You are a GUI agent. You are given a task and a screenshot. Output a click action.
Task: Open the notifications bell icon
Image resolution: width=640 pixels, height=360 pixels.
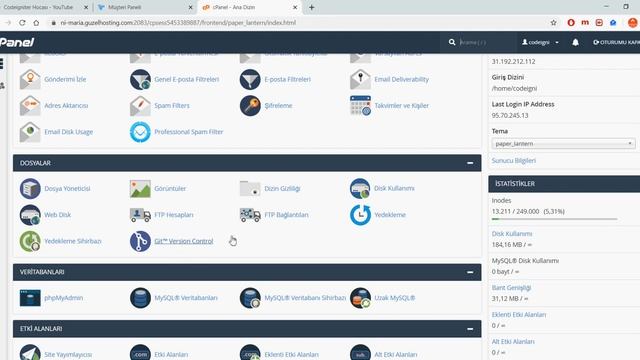pyautogui.click(x=575, y=42)
